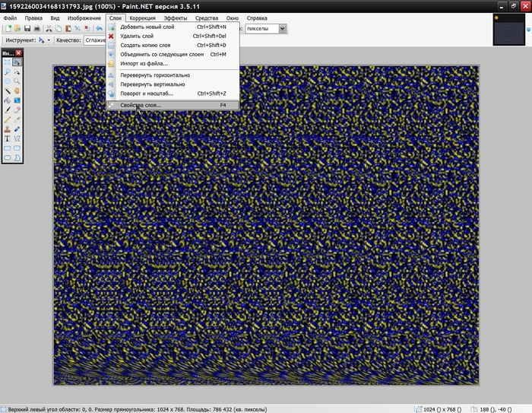This screenshot has width=532, height=413.
Task: Click the Cut scissors icon
Action: point(49,29)
